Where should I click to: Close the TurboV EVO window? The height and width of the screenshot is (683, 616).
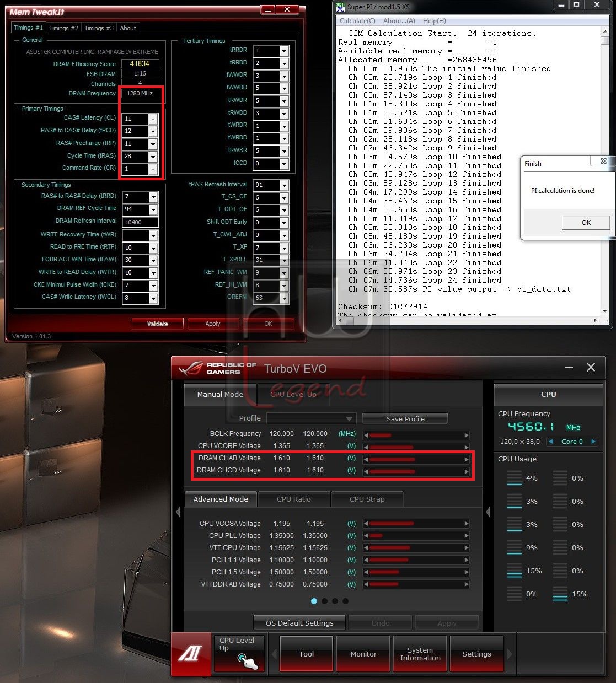tap(591, 367)
